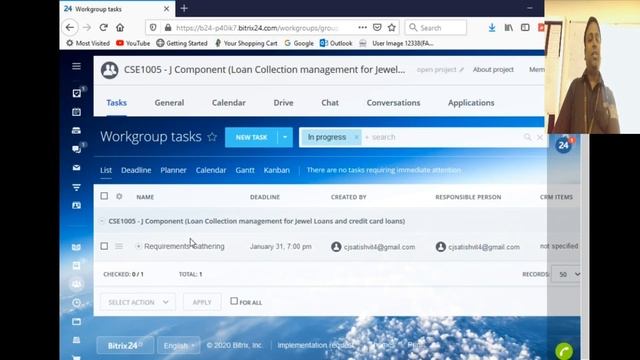Remove the In progress filter chip
Image resolution: width=640 pixels, height=360 pixels.
tap(356, 137)
